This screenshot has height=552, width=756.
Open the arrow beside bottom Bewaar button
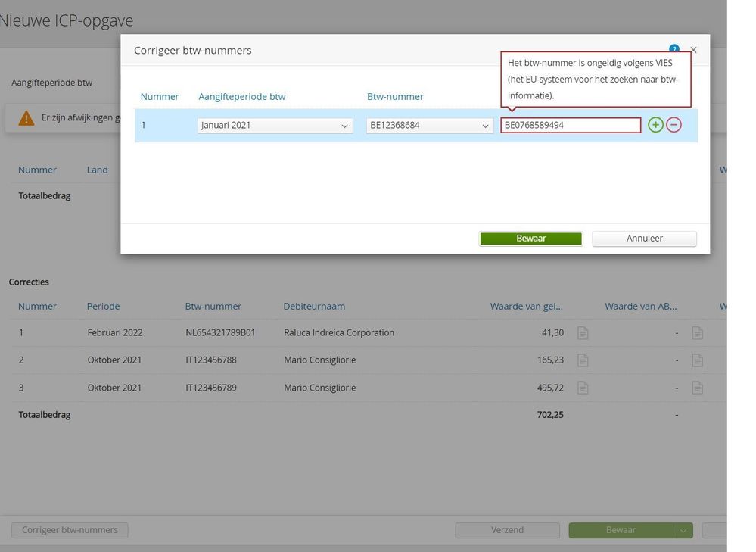coord(683,530)
